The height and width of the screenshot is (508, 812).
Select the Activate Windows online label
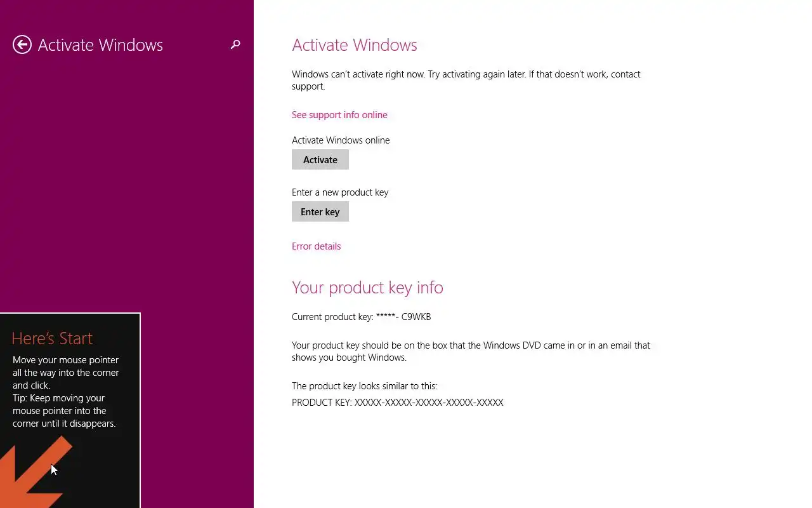(x=341, y=140)
